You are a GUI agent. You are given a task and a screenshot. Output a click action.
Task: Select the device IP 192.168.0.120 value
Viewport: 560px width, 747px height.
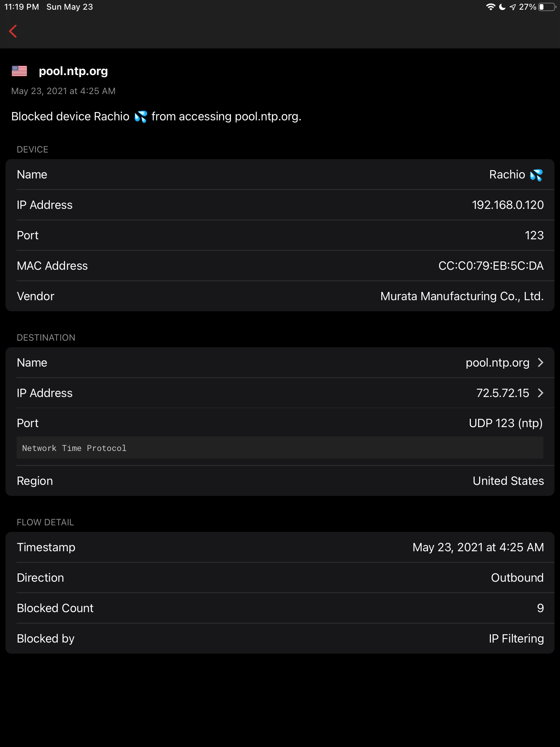pos(507,205)
